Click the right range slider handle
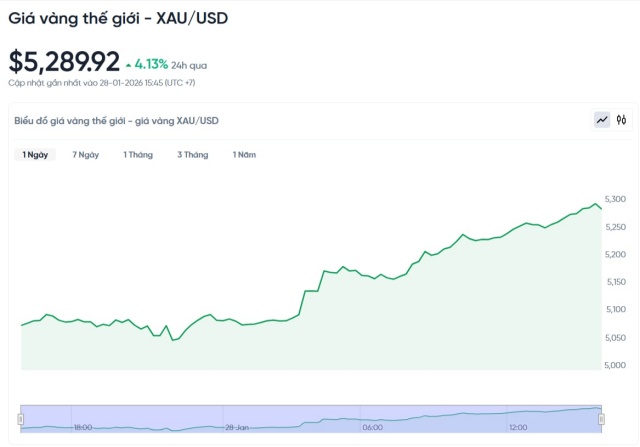The image size is (640, 447). tap(601, 418)
